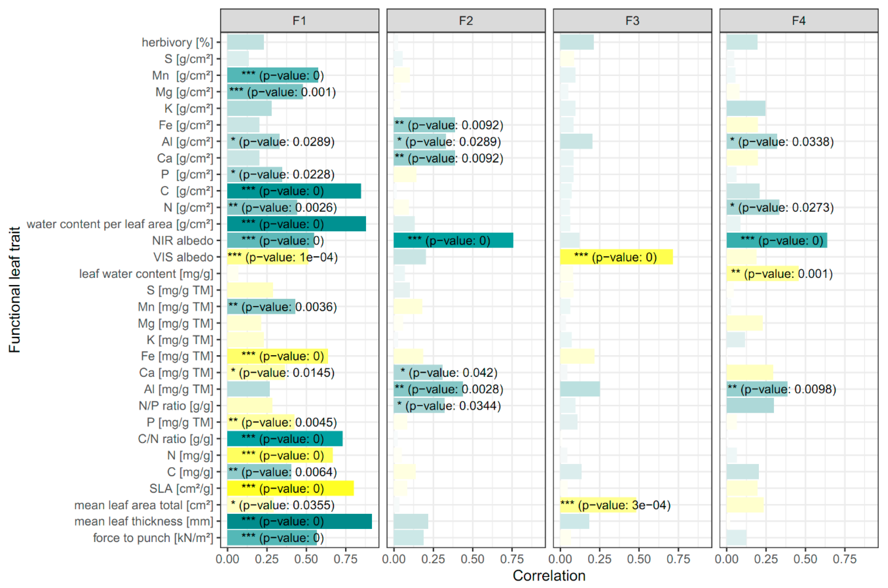Click the p-value 0.042 label in F2

pos(449,373)
